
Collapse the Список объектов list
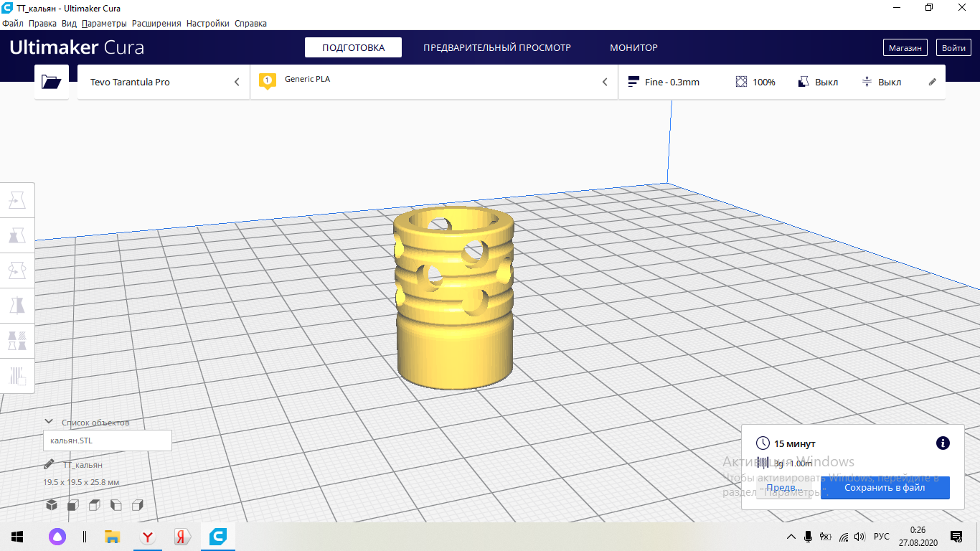pos(49,422)
